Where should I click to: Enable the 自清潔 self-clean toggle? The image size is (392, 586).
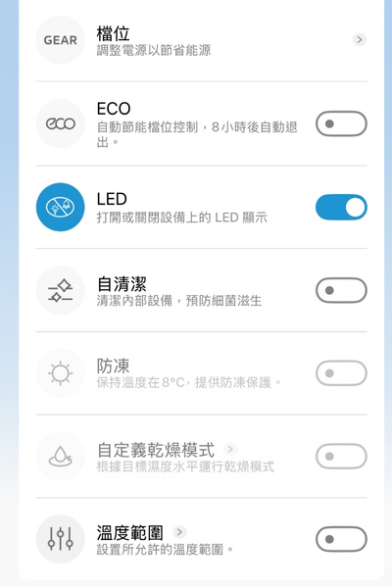click(x=341, y=290)
